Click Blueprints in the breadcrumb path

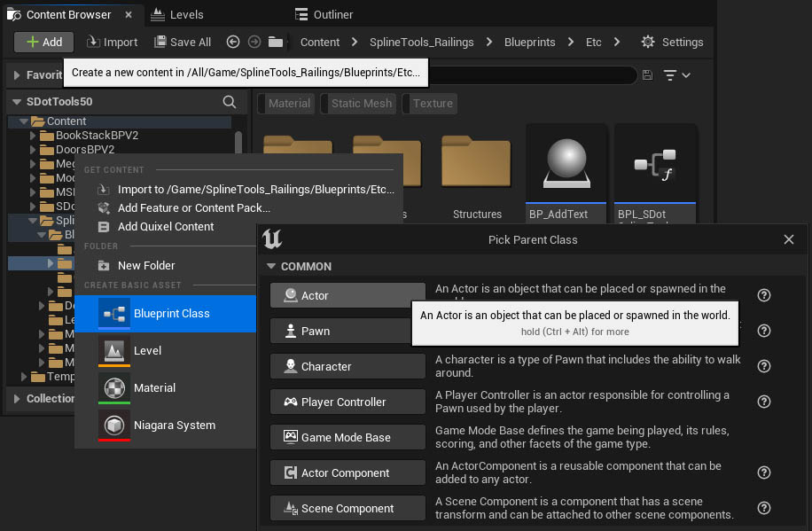[x=530, y=42]
